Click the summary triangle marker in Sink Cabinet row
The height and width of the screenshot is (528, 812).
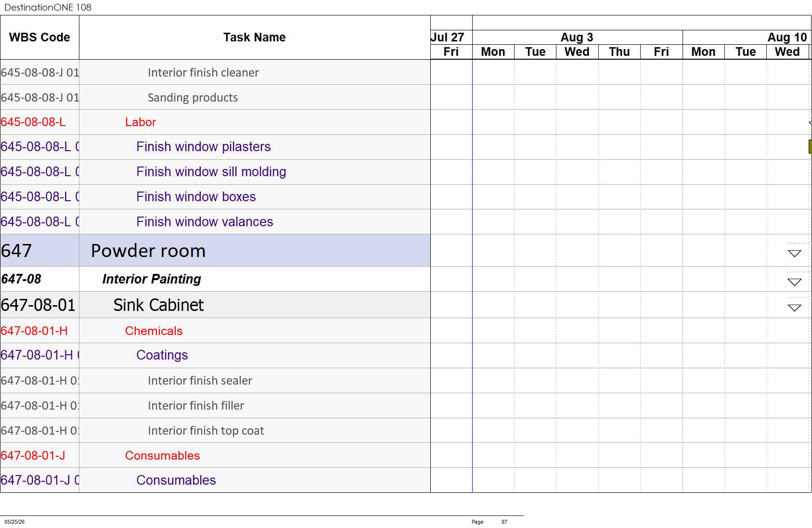794,308
